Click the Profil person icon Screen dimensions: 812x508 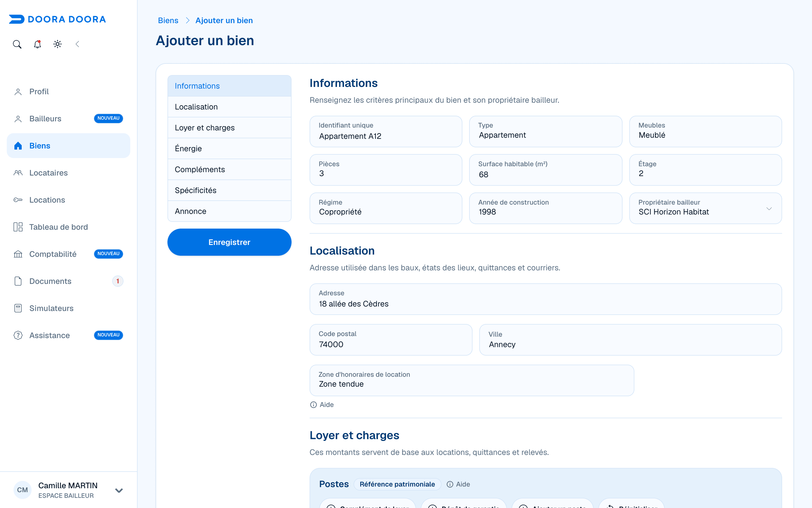point(18,92)
